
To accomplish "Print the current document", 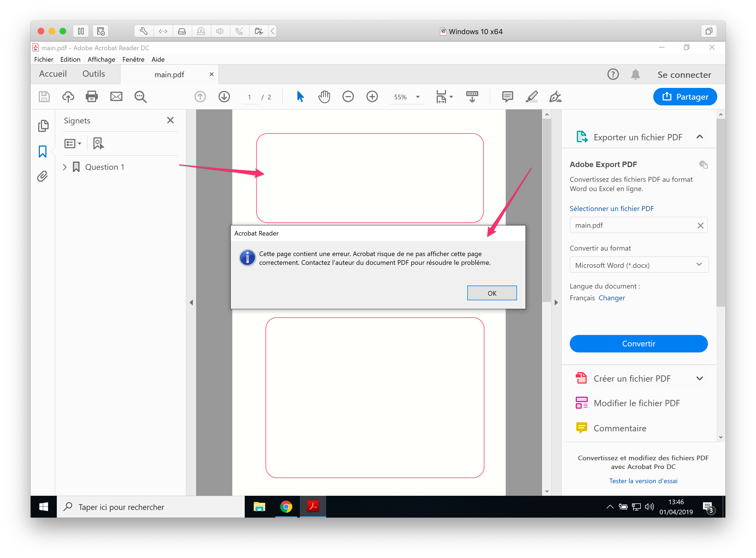I will (x=91, y=97).
